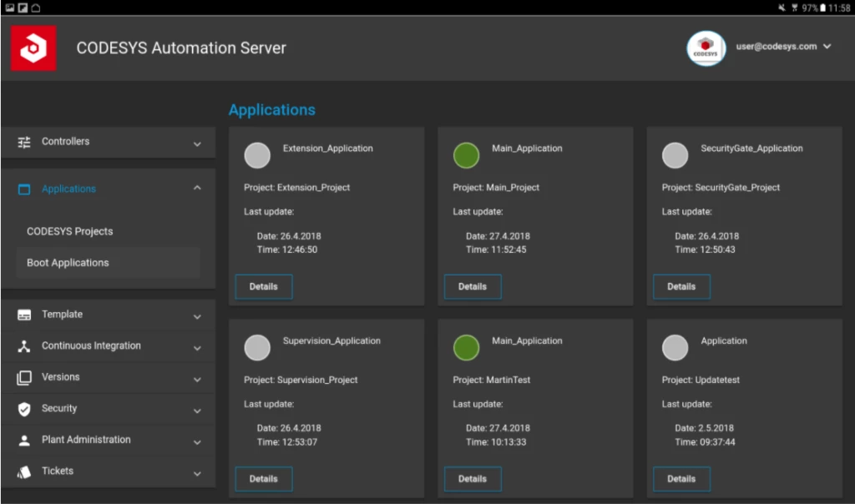Select the Controllers sidebar icon

(x=26, y=141)
